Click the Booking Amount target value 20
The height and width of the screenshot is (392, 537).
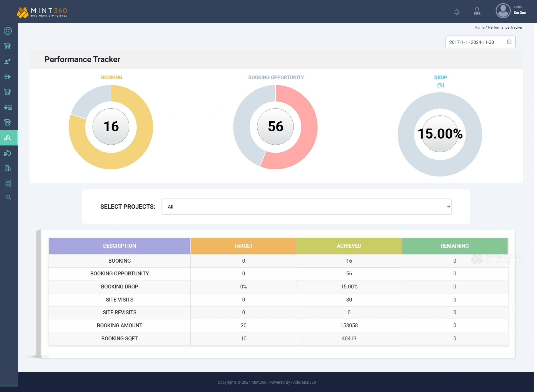[243, 325]
